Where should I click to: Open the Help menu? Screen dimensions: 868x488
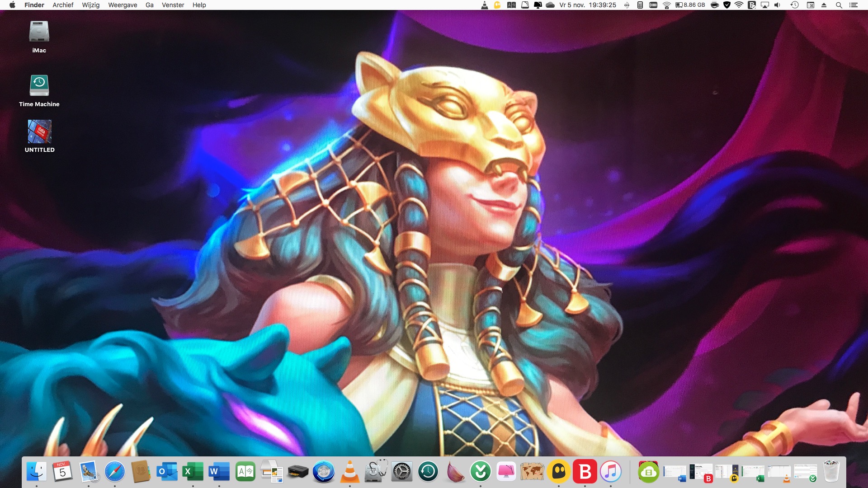pos(199,5)
